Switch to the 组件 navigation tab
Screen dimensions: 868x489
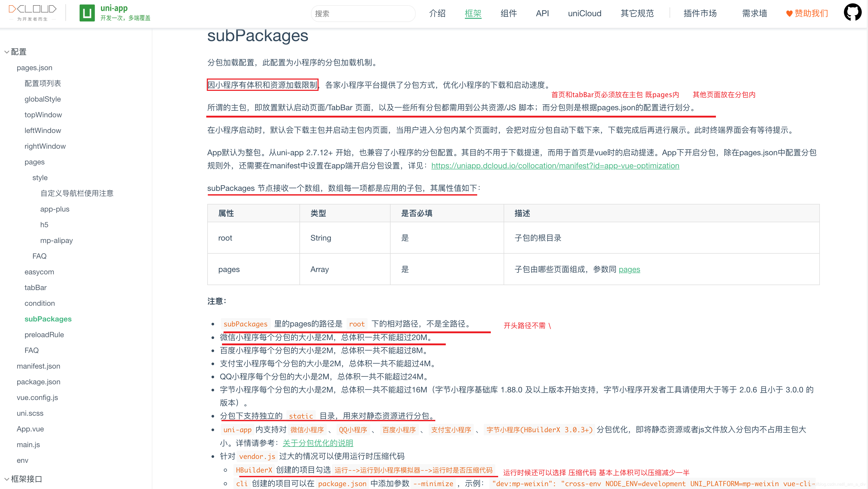point(508,13)
